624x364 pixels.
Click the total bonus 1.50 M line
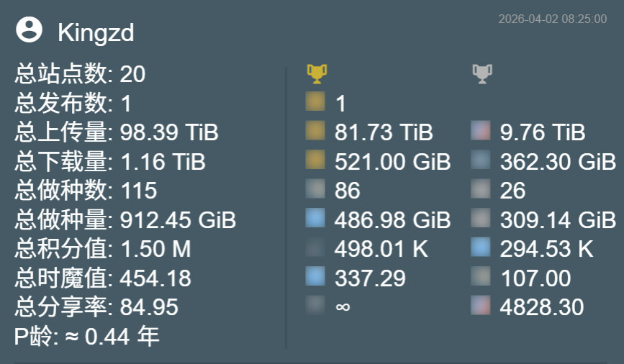click(103, 249)
